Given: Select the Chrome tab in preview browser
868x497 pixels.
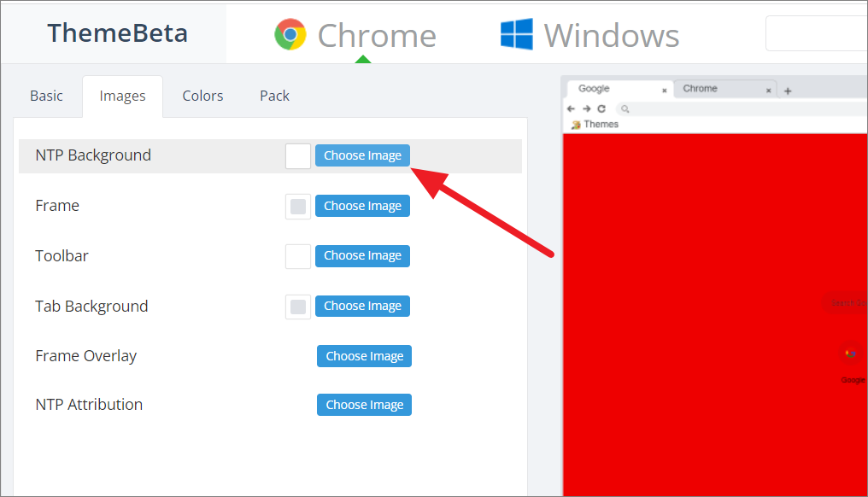Looking at the screenshot, I should [x=725, y=89].
